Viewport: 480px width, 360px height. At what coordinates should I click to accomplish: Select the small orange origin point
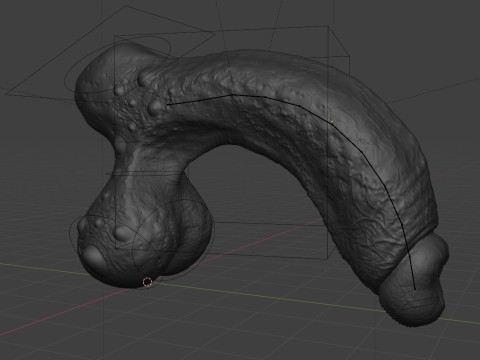point(332,122)
